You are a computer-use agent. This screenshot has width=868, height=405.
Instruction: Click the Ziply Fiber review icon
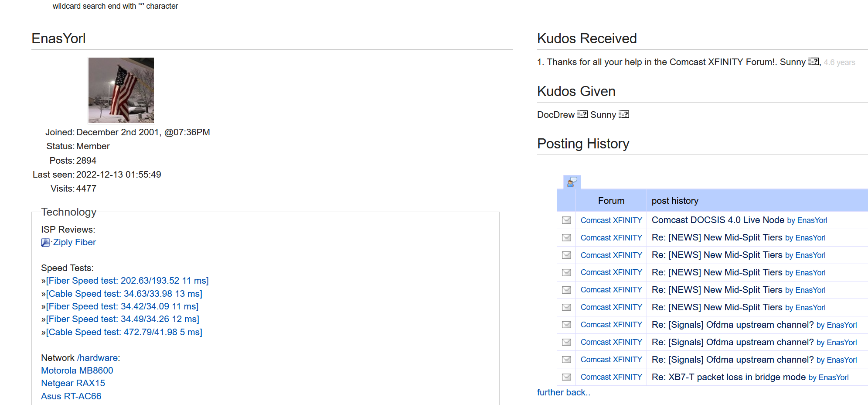(x=45, y=242)
